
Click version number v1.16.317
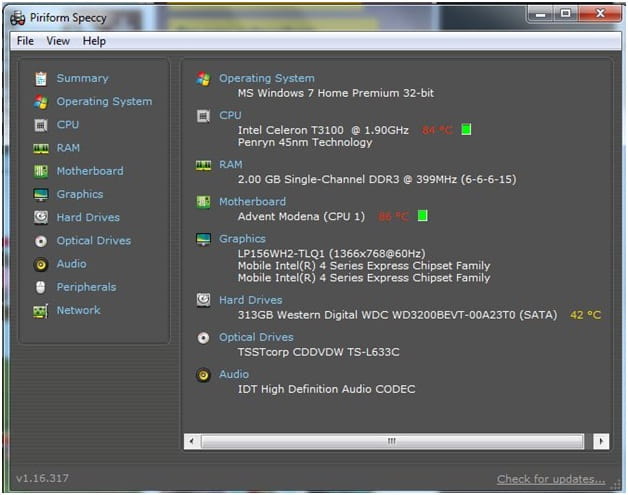[42, 478]
